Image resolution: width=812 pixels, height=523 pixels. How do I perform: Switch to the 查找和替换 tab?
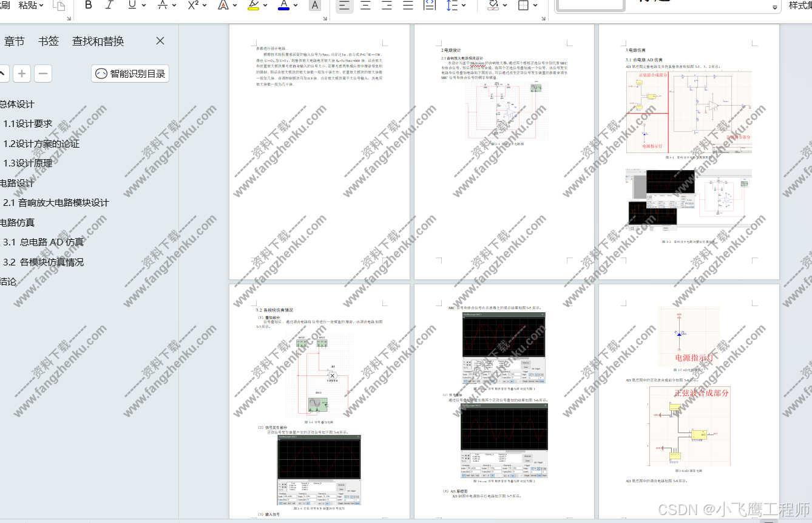tap(98, 41)
